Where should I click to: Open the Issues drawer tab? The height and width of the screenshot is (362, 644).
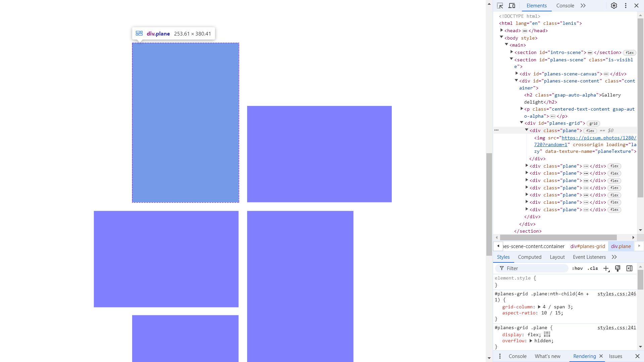point(615,356)
